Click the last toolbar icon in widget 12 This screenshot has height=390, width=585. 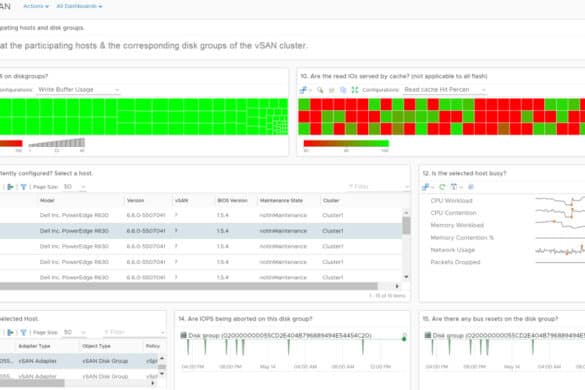tap(471, 187)
